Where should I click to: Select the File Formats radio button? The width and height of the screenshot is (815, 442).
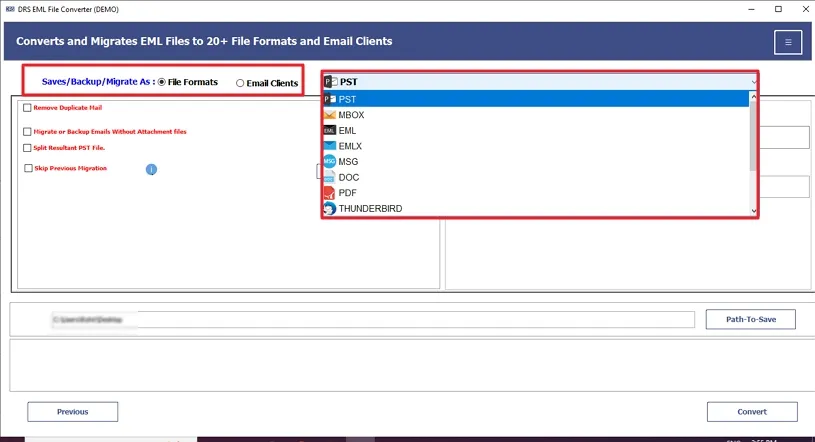(x=162, y=82)
